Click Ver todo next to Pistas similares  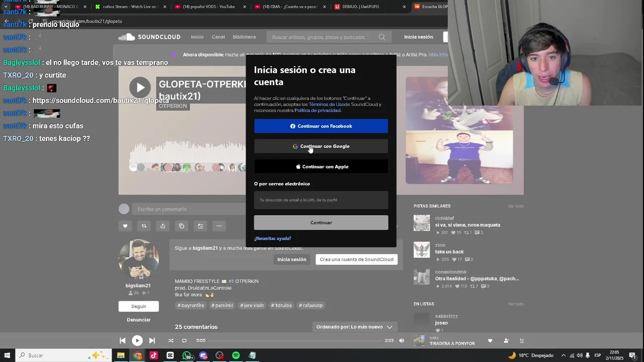tap(516, 206)
